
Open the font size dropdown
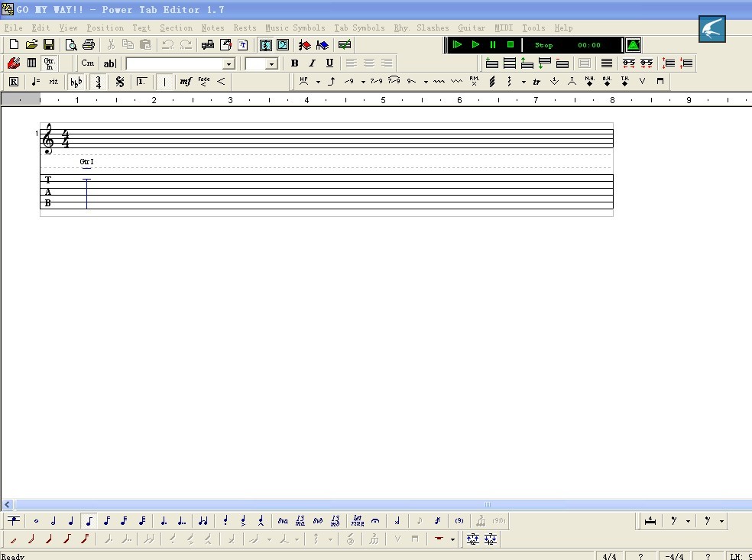pyautogui.click(x=271, y=63)
